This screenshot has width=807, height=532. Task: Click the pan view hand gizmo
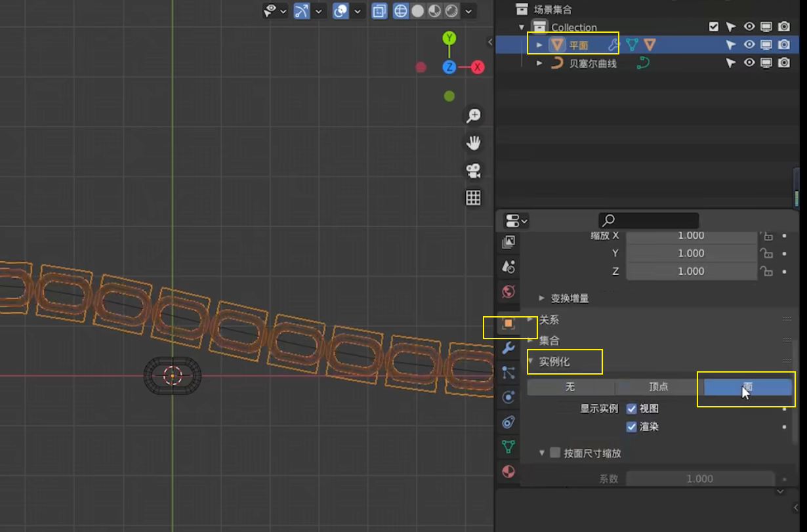pos(473,143)
